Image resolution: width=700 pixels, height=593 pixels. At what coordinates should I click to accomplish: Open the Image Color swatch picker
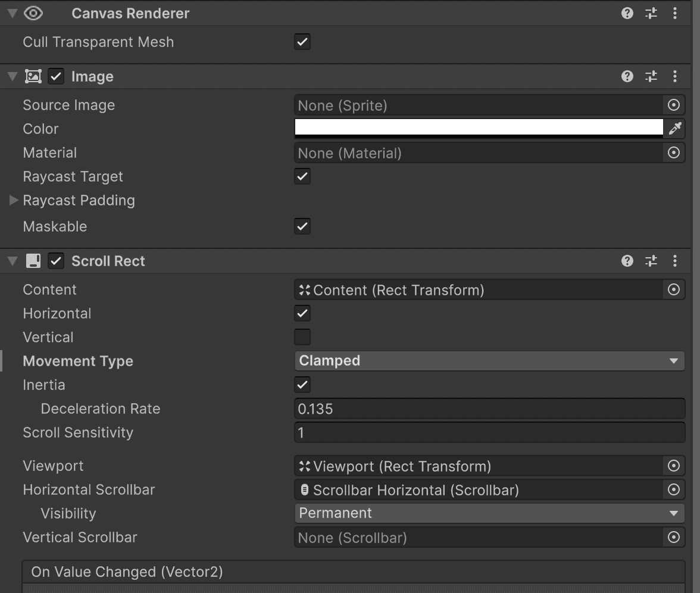point(479,127)
